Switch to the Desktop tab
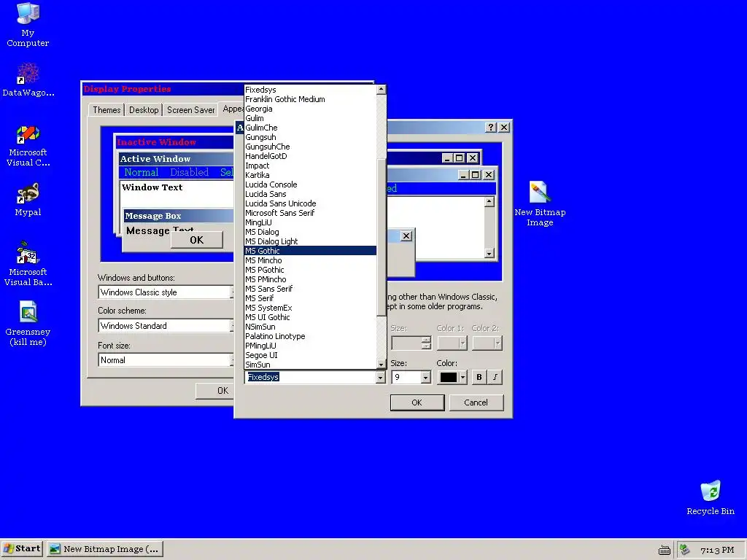The width and height of the screenshot is (747, 560). pyautogui.click(x=144, y=110)
